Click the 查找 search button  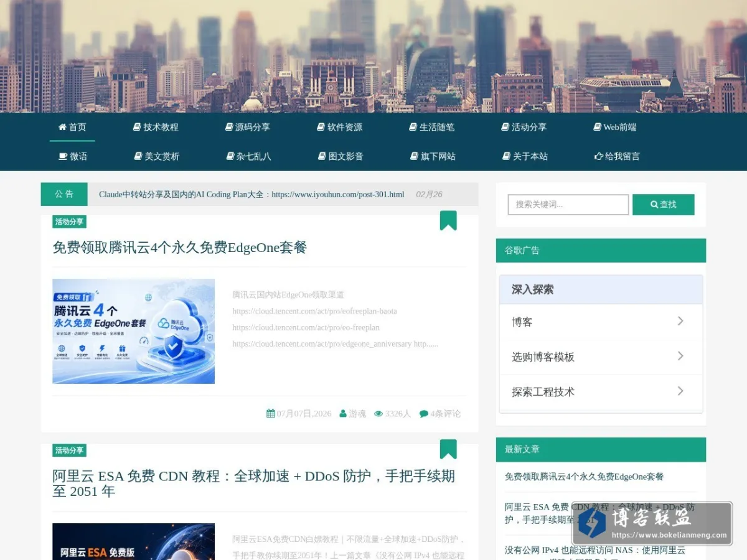point(664,204)
